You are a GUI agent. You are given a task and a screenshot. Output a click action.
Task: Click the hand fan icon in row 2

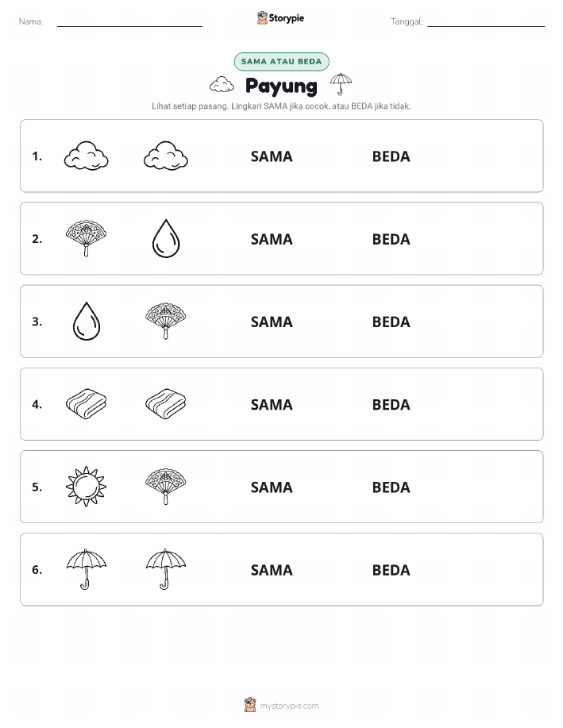coord(86,239)
